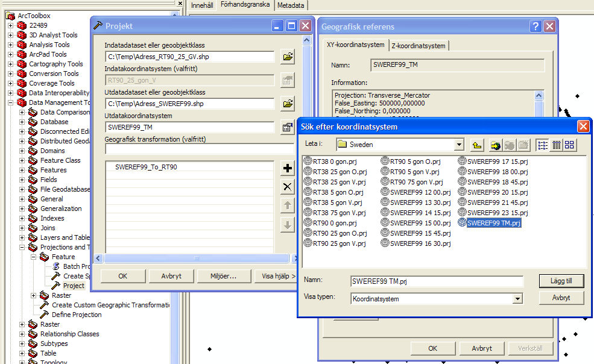The width and height of the screenshot is (594, 364).
Task: Expand the Conversion Tools toolbox
Action: 10,74
